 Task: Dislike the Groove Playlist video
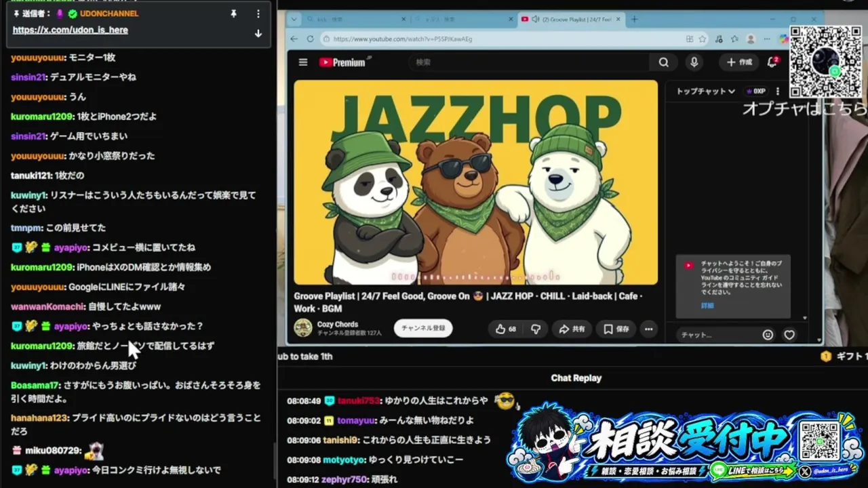pos(536,329)
